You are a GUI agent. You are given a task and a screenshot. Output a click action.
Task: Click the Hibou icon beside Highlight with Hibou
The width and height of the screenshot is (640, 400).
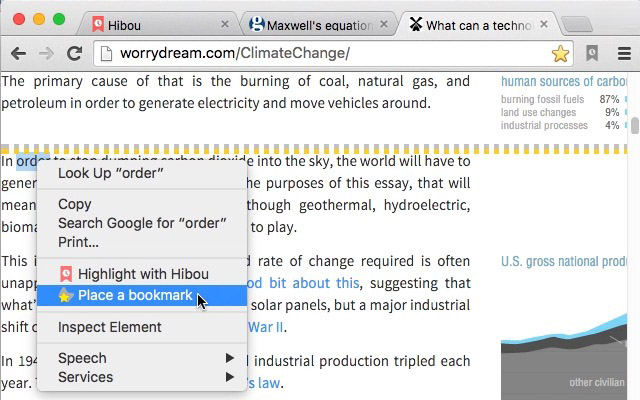(66, 274)
